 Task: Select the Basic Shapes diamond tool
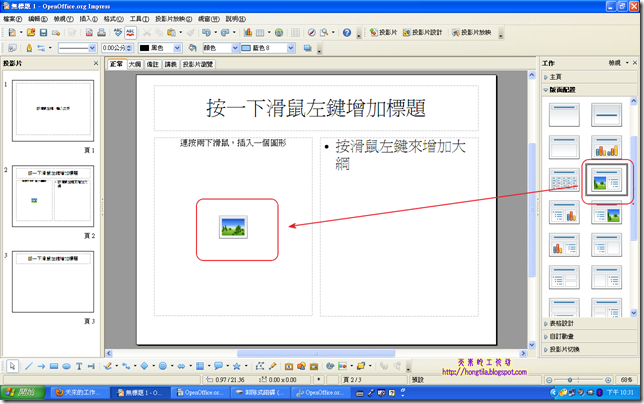pyautogui.click(x=144, y=366)
